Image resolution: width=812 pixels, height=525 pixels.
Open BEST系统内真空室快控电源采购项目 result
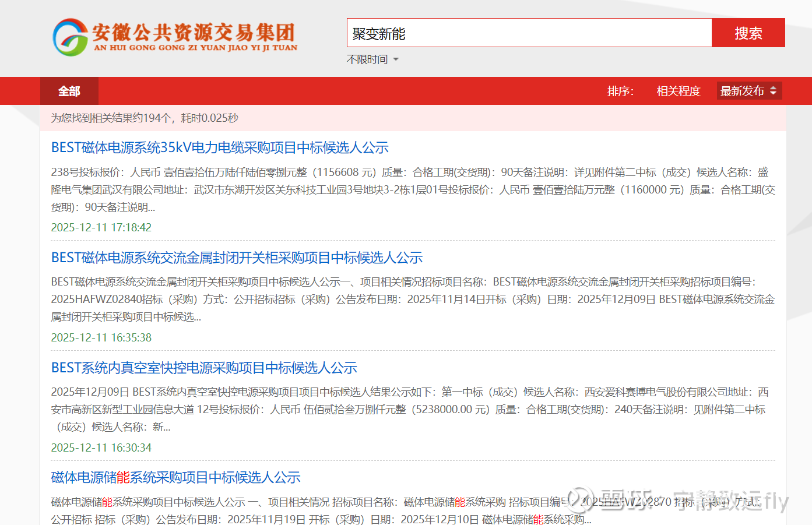point(204,368)
